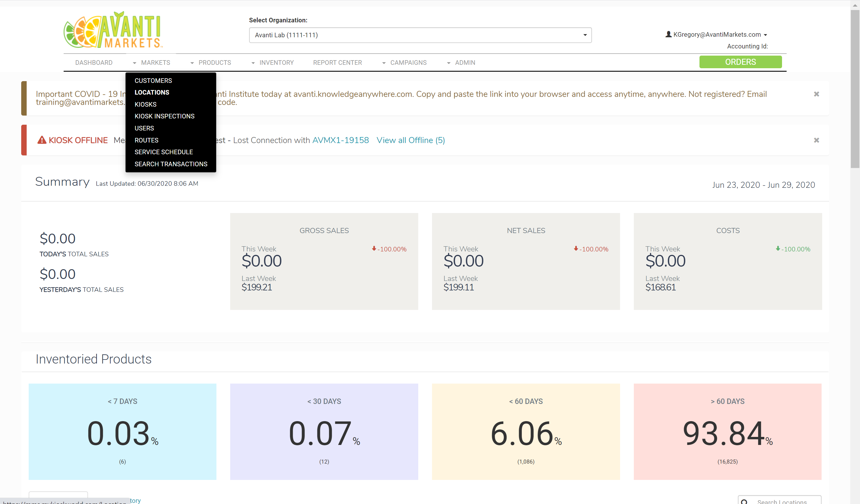
Task: Click the user profile icon beside KGregory email
Action: pos(668,34)
